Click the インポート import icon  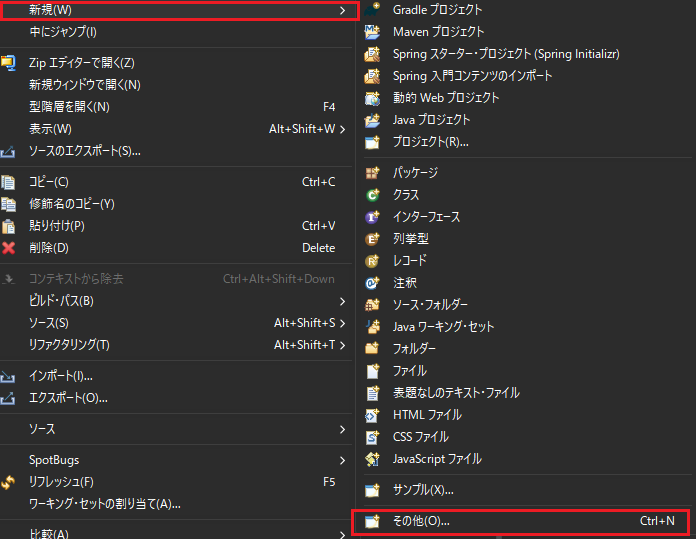pyautogui.click(x=8, y=377)
